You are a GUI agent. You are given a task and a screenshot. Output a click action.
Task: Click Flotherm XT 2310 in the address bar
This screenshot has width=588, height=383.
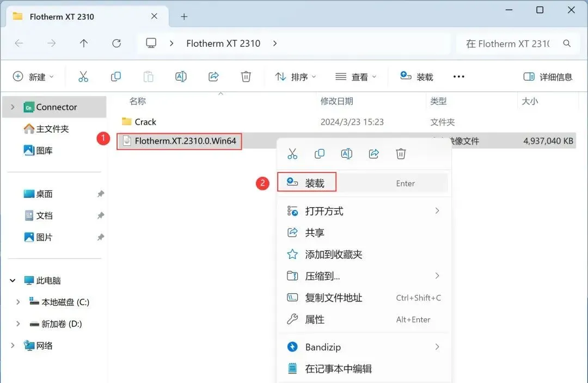coord(223,44)
